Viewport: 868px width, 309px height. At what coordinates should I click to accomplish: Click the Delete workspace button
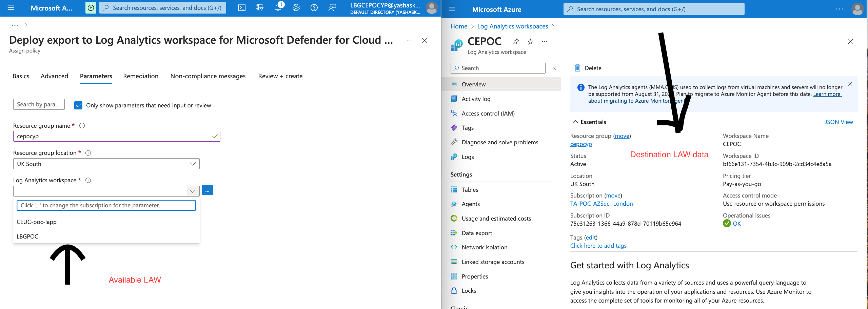[588, 68]
